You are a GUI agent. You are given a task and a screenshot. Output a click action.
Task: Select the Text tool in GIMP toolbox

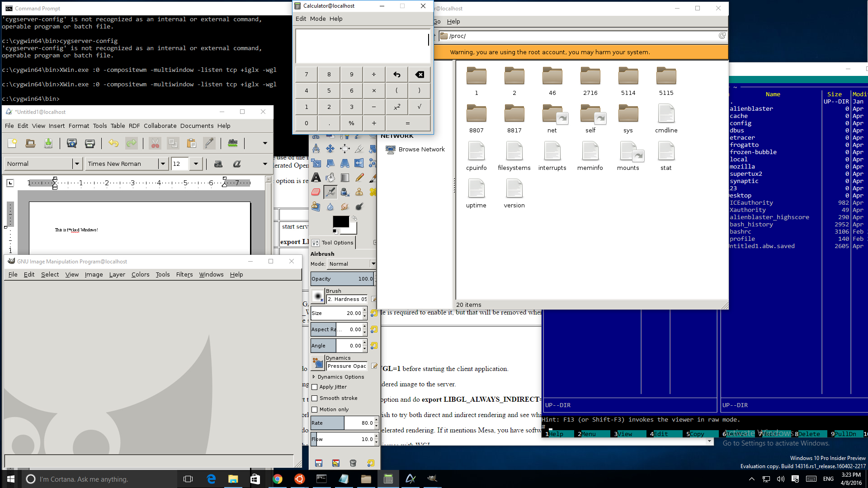(x=316, y=178)
